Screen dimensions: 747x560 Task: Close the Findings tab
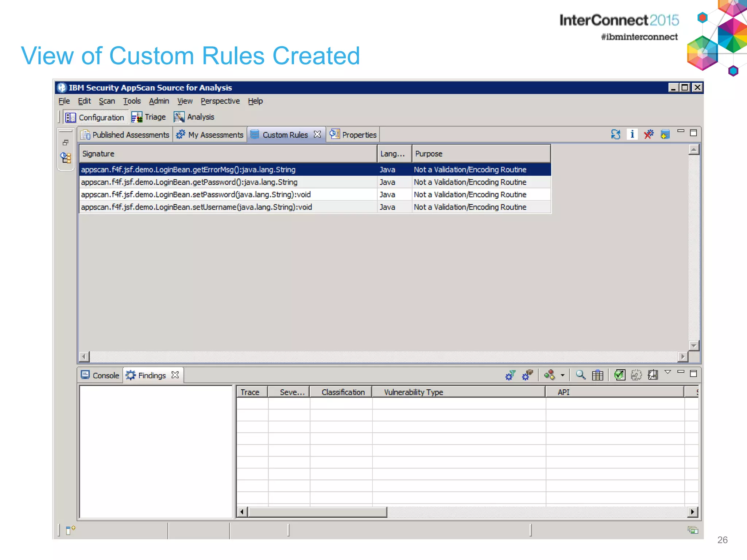click(175, 375)
